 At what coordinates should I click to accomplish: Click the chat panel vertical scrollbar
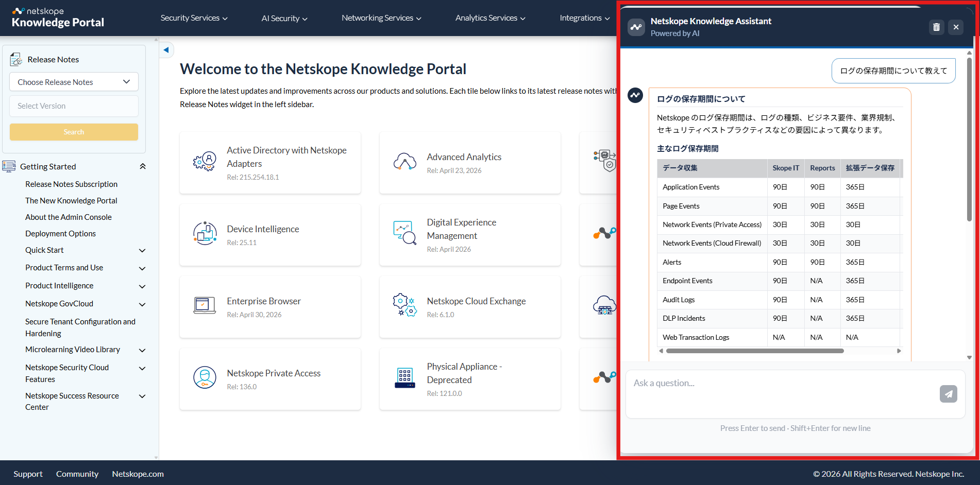[x=969, y=139]
